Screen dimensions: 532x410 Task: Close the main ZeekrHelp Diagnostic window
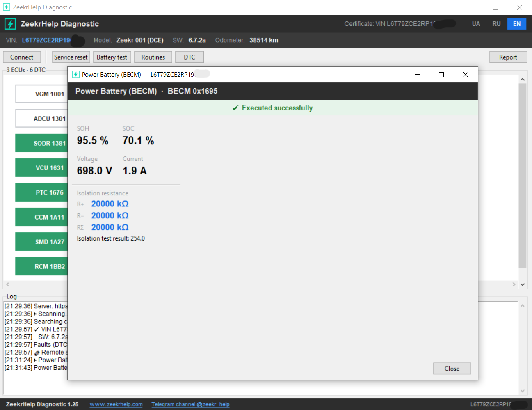520,7
